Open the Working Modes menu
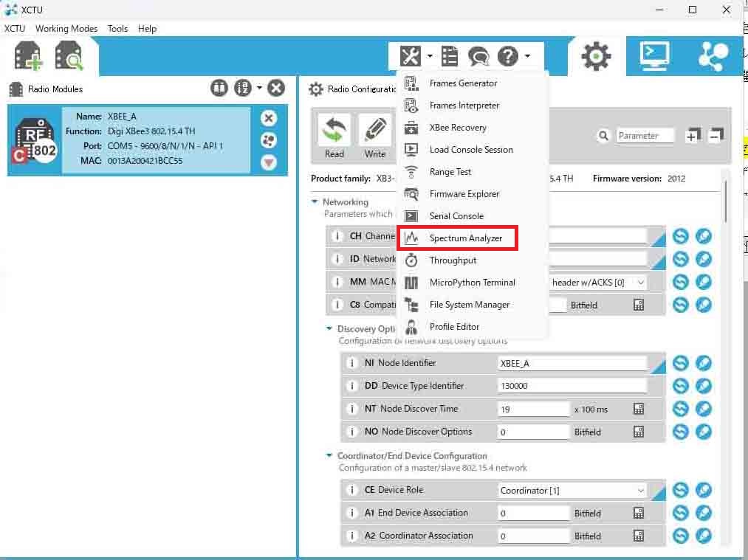This screenshot has height=560, width=748. click(x=66, y=29)
